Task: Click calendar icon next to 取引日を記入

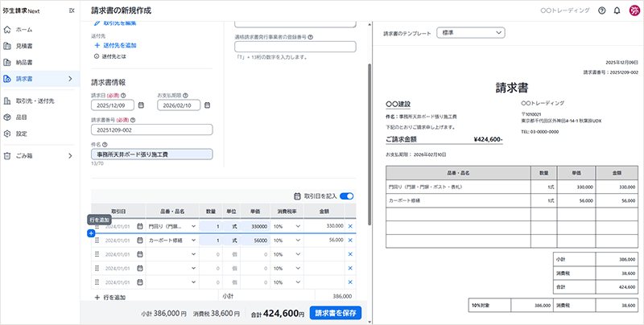Action: pos(298,196)
